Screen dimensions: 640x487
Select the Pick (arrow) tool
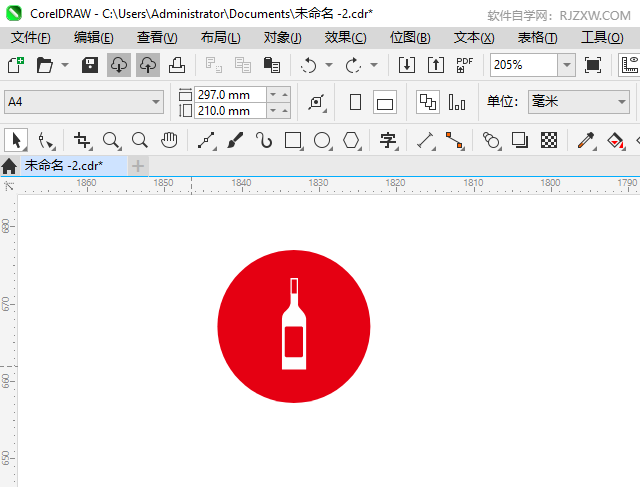(x=16, y=140)
